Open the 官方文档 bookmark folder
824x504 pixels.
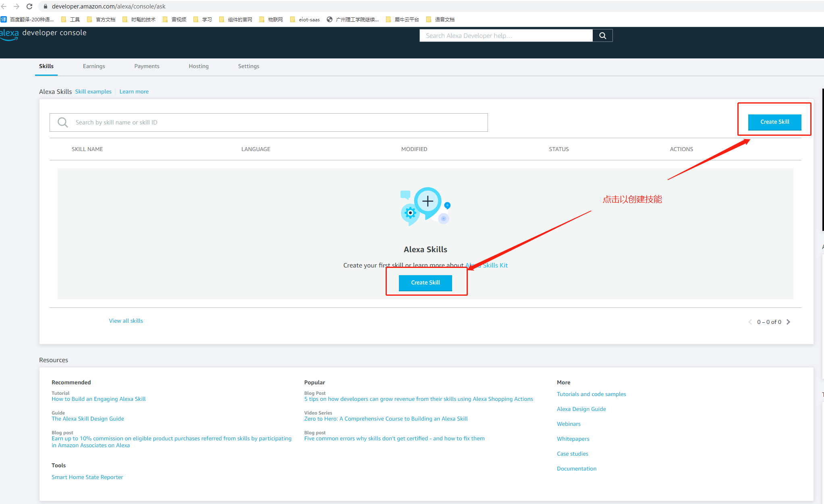coord(101,19)
